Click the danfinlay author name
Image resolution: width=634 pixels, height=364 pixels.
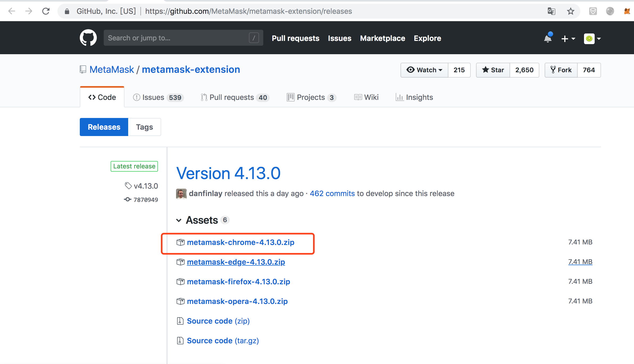pos(206,193)
